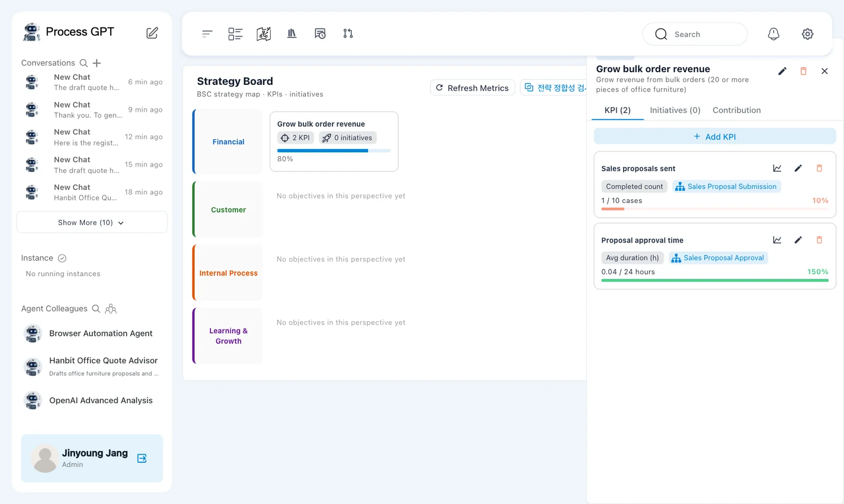Switch to the Initiatives (0) tab

coord(675,110)
